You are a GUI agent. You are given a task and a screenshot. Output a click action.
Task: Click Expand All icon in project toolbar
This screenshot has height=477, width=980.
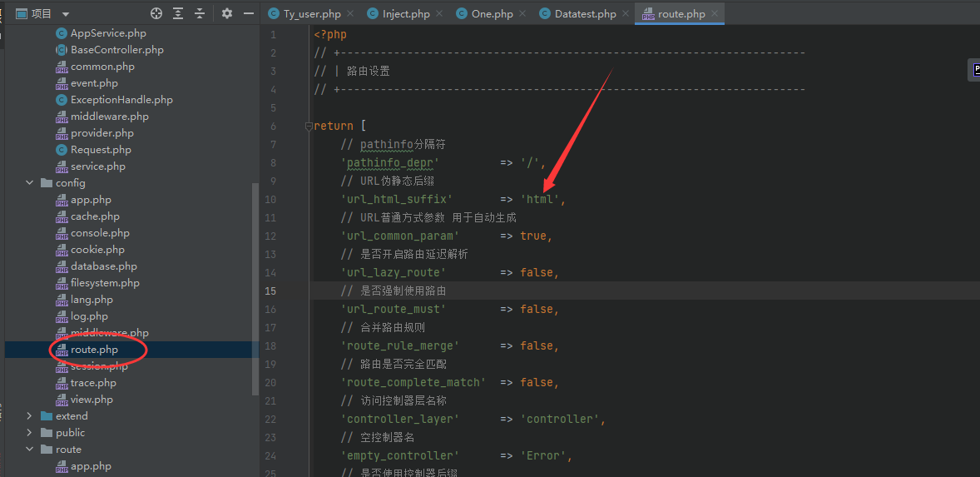(178, 13)
